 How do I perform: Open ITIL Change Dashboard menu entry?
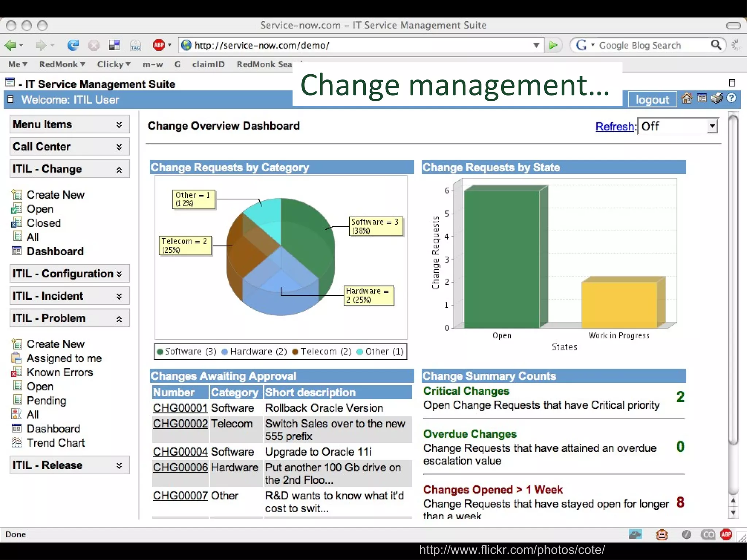point(55,251)
